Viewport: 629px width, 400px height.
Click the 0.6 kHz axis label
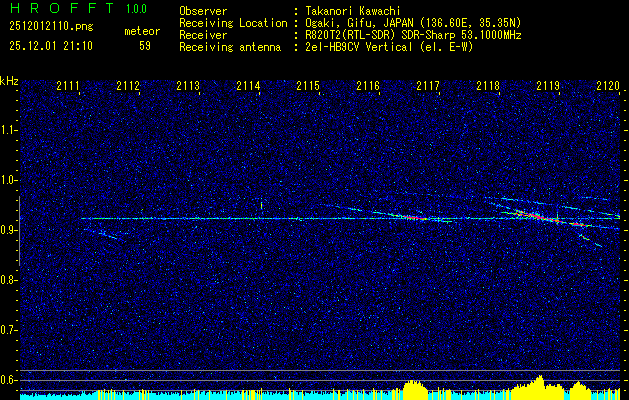tap(8, 380)
